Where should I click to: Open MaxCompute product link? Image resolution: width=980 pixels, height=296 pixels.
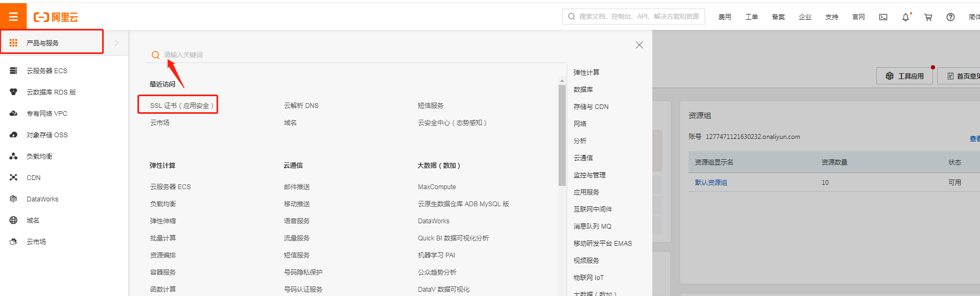(437, 187)
